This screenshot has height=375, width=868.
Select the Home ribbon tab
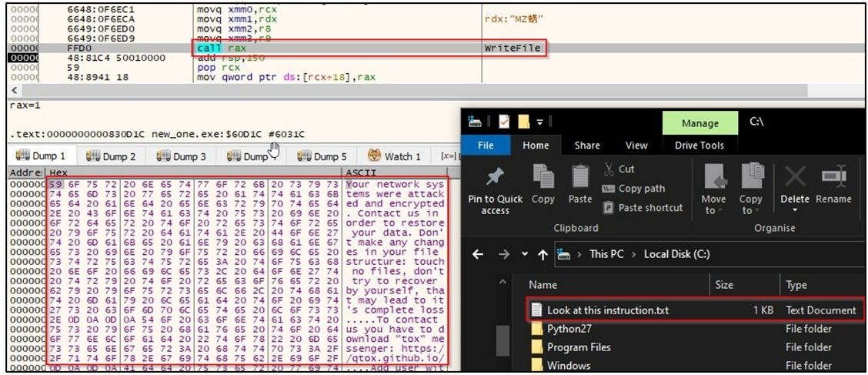pyautogui.click(x=536, y=145)
